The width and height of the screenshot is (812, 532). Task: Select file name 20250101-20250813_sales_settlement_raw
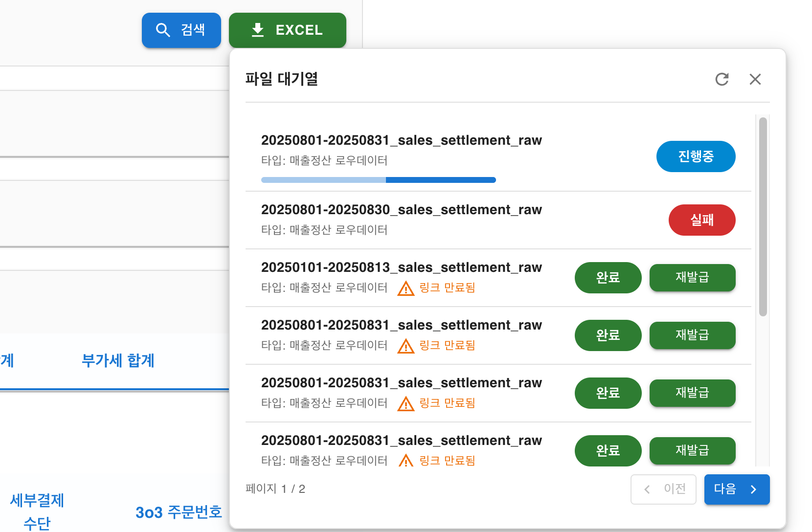coord(401,267)
